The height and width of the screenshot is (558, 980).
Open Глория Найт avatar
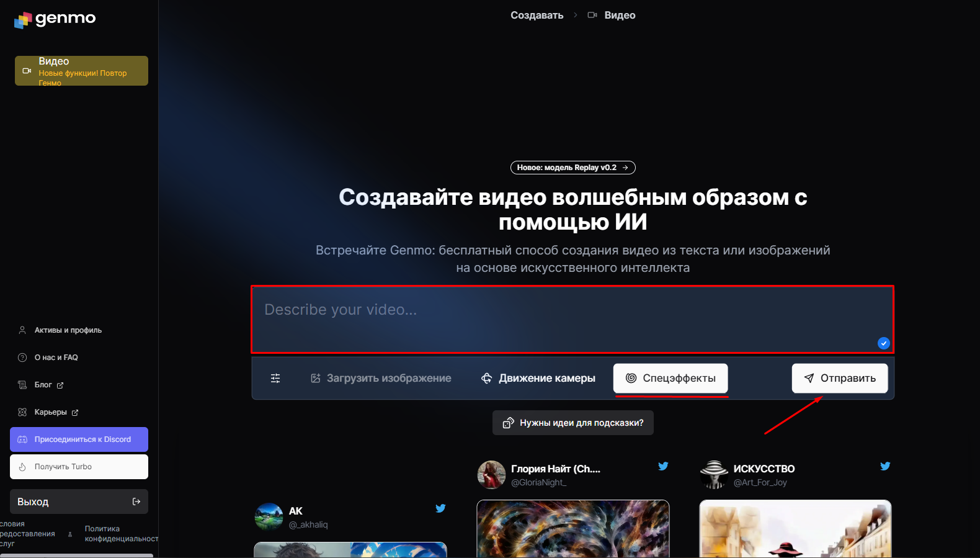coord(491,475)
